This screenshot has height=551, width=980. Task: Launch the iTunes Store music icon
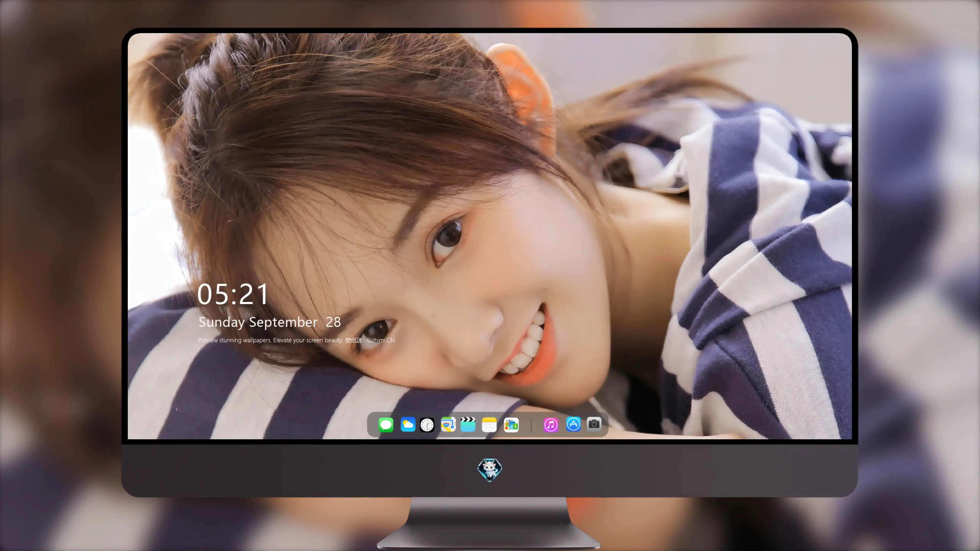tap(551, 425)
